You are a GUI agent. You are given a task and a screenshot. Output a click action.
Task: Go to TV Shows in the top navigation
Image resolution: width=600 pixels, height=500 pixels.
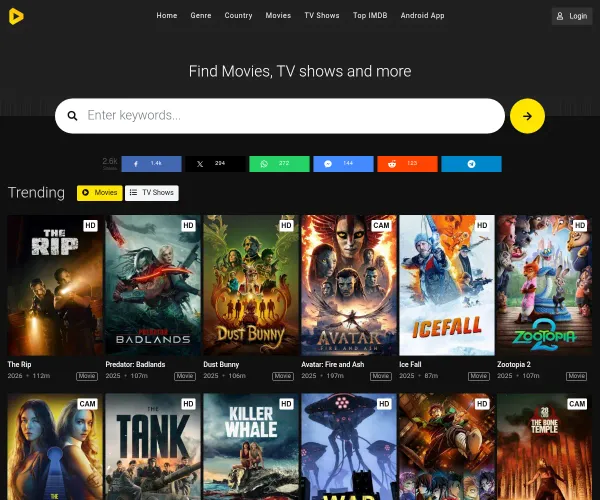tap(322, 16)
